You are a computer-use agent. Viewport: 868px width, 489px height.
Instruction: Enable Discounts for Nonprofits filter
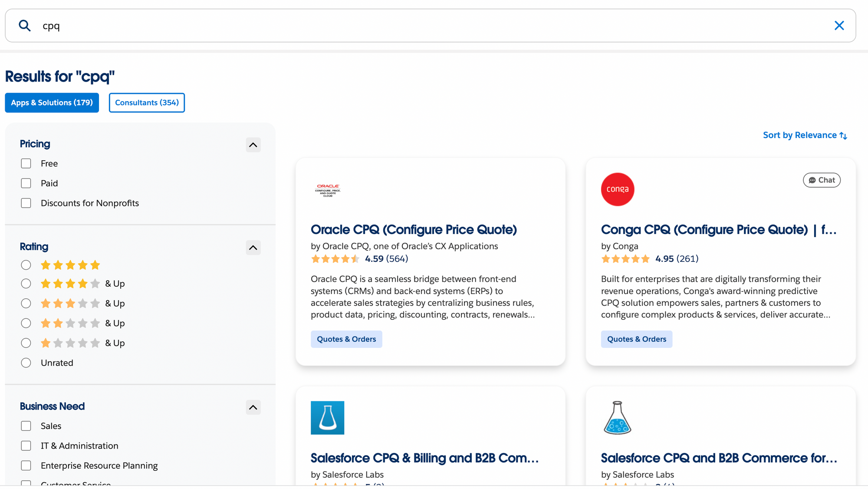tap(26, 203)
